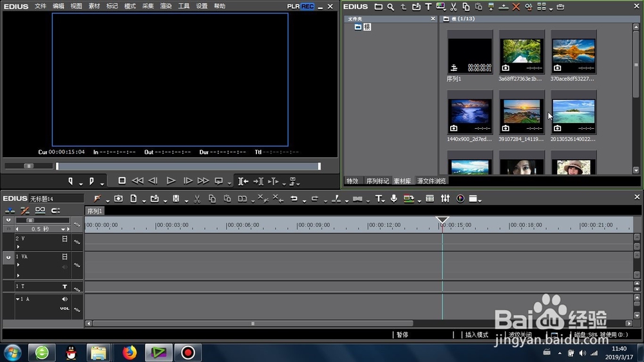Copy selected clip in bin toolbar
Viewport: 644px width, 362px height.
(466, 6)
